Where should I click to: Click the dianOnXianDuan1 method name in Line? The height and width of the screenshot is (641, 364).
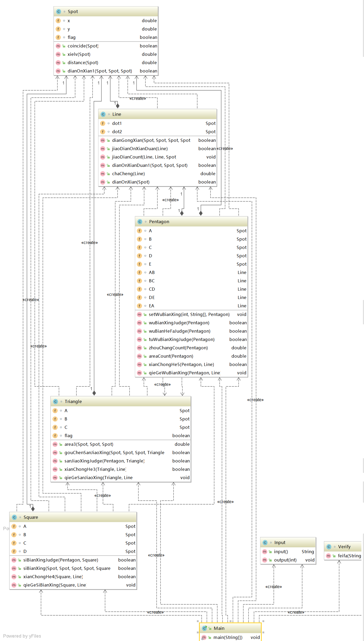[x=150, y=165]
